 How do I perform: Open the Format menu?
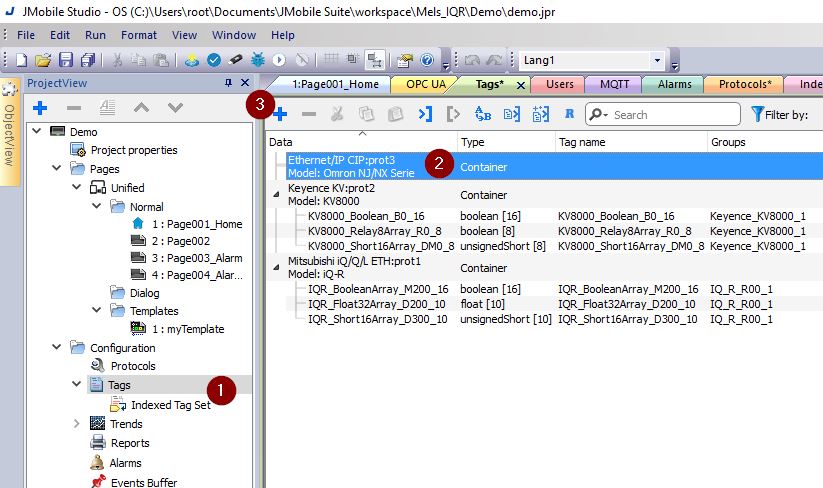[x=139, y=35]
